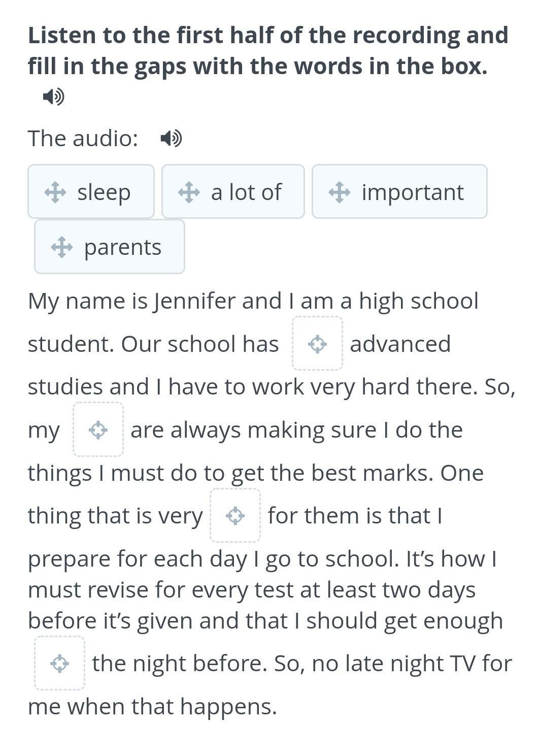This screenshot has height=756, width=538.
Task: Pick the word "parents" in the word box
Action: click(x=122, y=247)
